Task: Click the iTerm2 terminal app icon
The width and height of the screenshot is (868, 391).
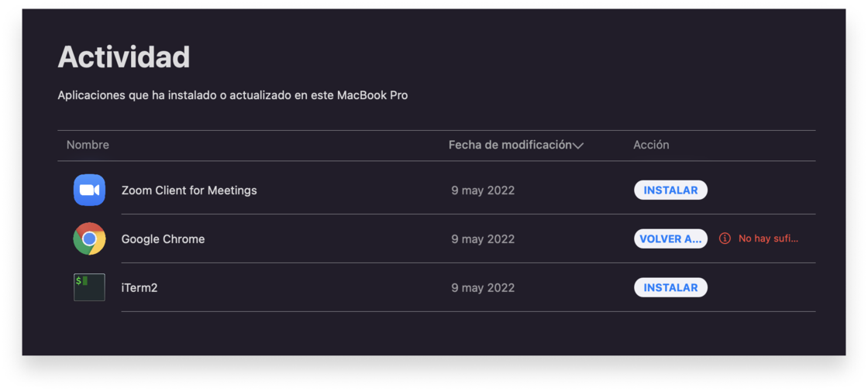Action: tap(89, 287)
